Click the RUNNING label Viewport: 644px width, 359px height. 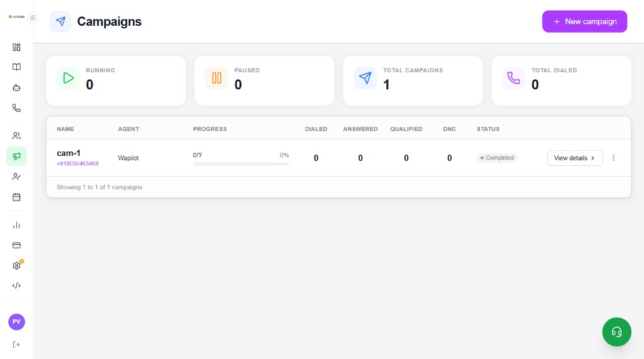(x=100, y=70)
